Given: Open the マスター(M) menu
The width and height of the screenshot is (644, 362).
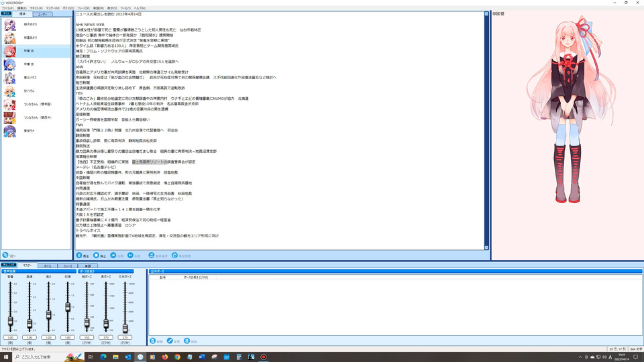Looking at the screenshot, I should point(52,8).
